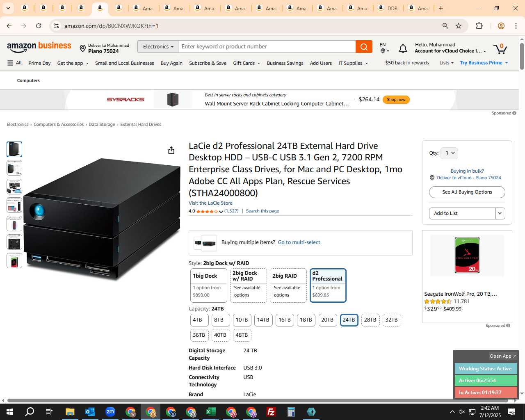This screenshot has width=525, height=420.
Task: Go back with browser back arrow
Action: coord(9,26)
